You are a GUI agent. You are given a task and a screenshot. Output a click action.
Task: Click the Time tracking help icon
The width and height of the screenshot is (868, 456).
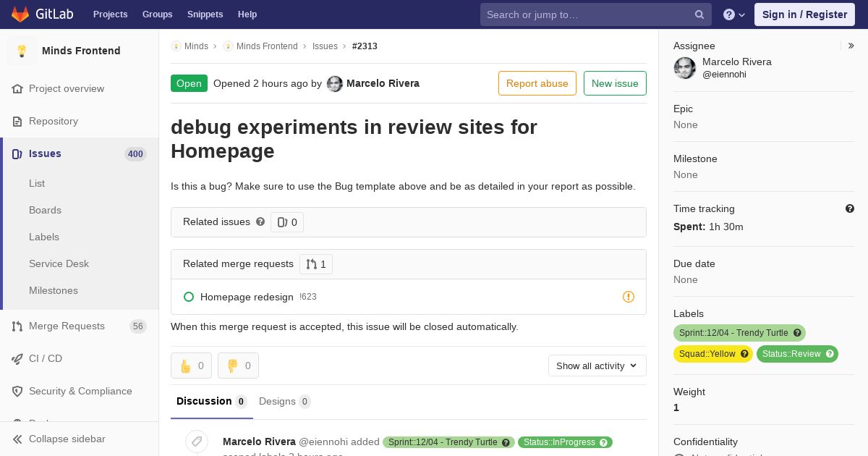[x=850, y=208]
